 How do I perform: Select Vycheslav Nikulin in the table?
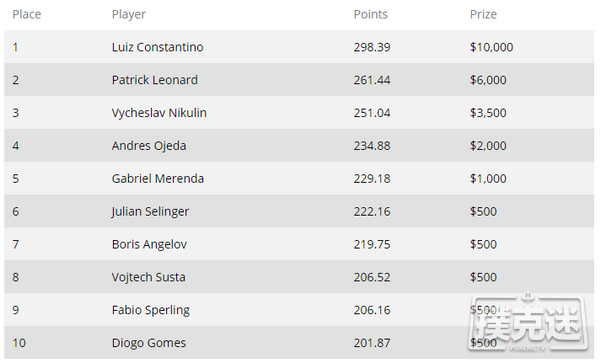pyautogui.click(x=159, y=113)
